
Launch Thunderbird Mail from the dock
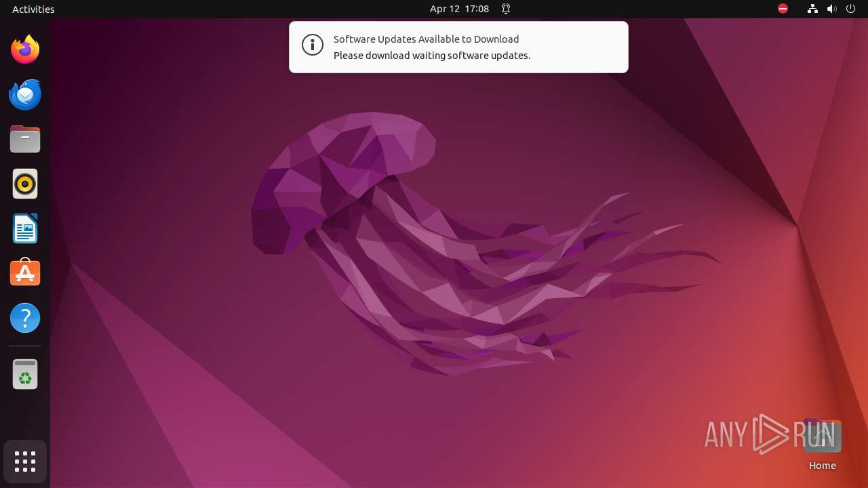point(25,94)
